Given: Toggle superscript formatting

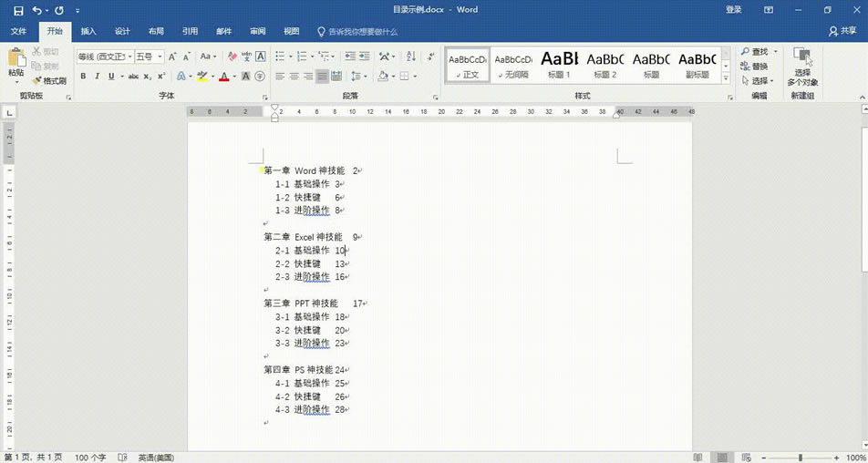Looking at the screenshot, I should [x=161, y=77].
